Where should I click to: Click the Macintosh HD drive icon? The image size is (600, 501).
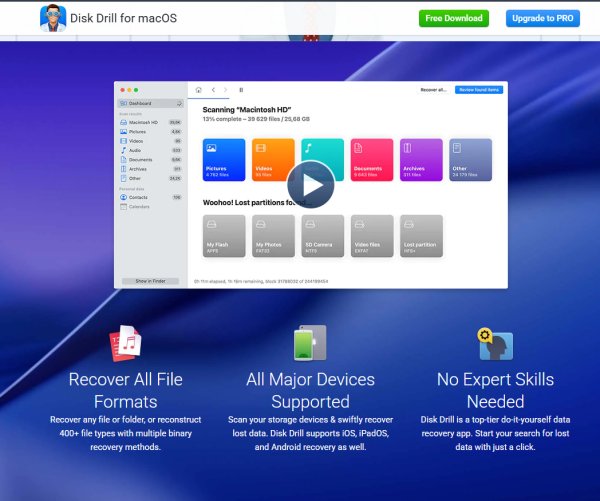click(123, 122)
